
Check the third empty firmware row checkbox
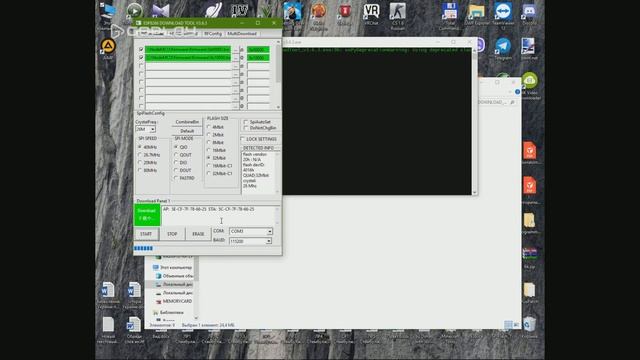(141, 66)
